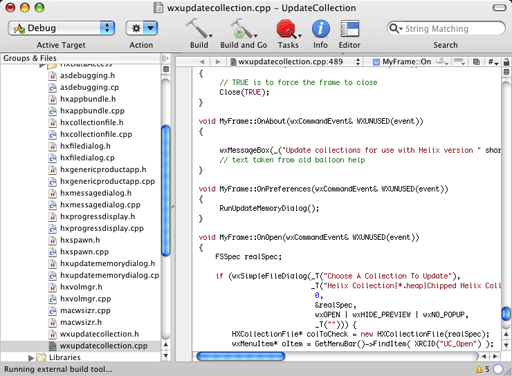Select hxprogressdisplay.cpp file
Viewport: 512px width, 376px height.
[102, 228]
